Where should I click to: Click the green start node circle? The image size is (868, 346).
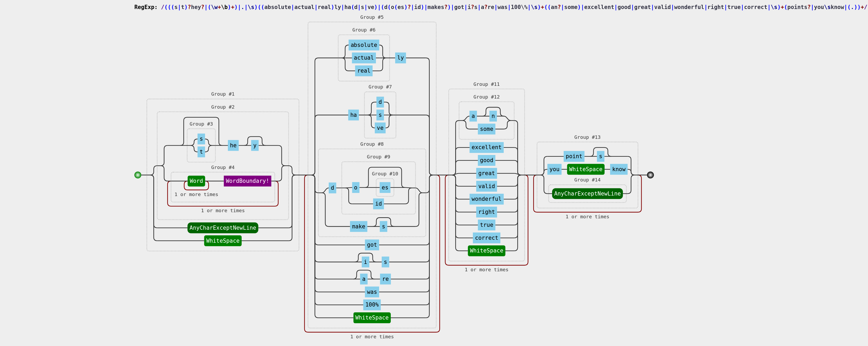pos(137,175)
